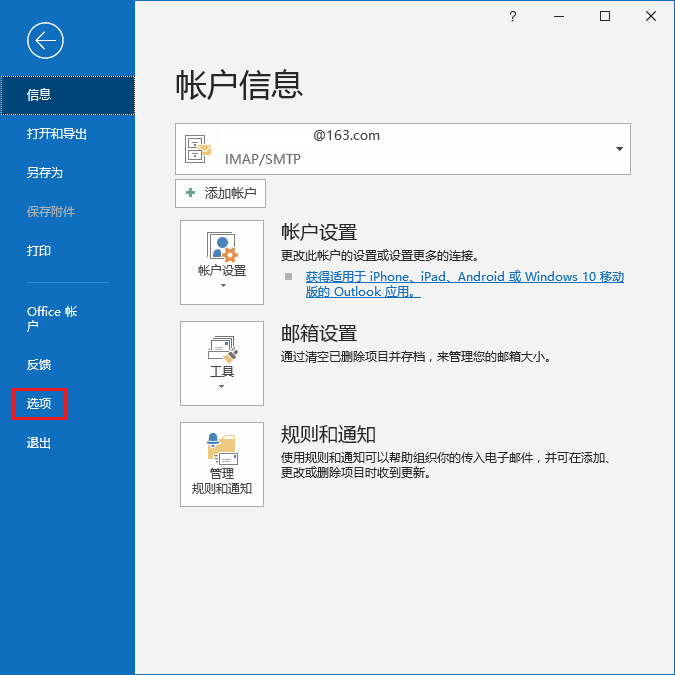Click the 帐户信息 page title

239,86
